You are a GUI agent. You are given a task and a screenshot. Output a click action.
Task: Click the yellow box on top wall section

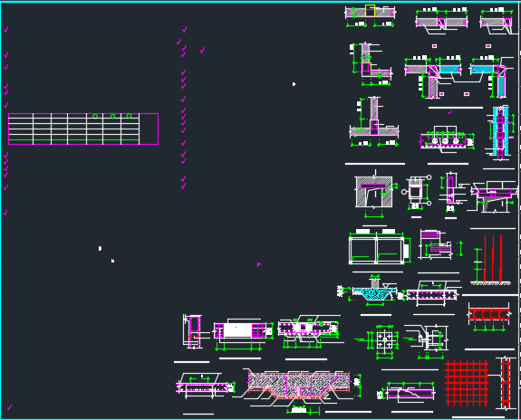(370, 11)
